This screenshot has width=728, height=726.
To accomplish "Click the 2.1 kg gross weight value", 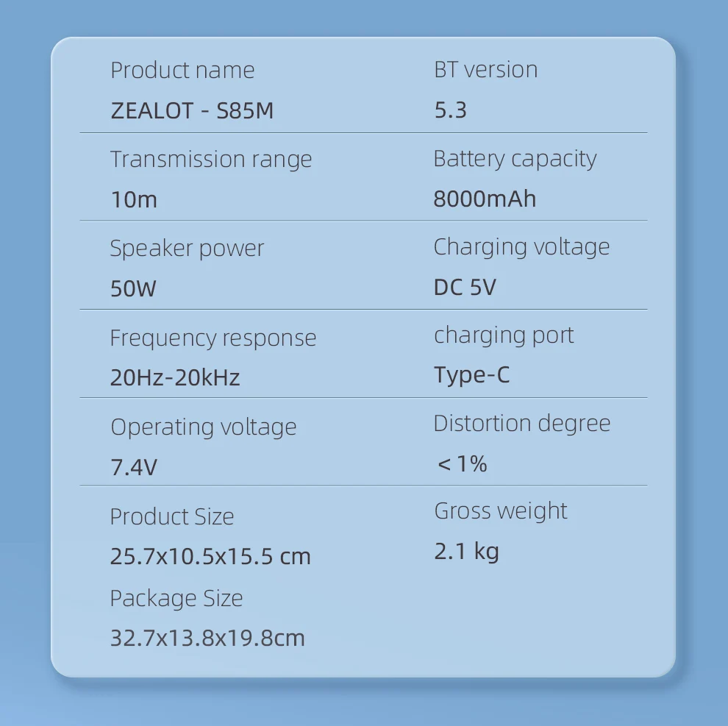I will [466, 551].
